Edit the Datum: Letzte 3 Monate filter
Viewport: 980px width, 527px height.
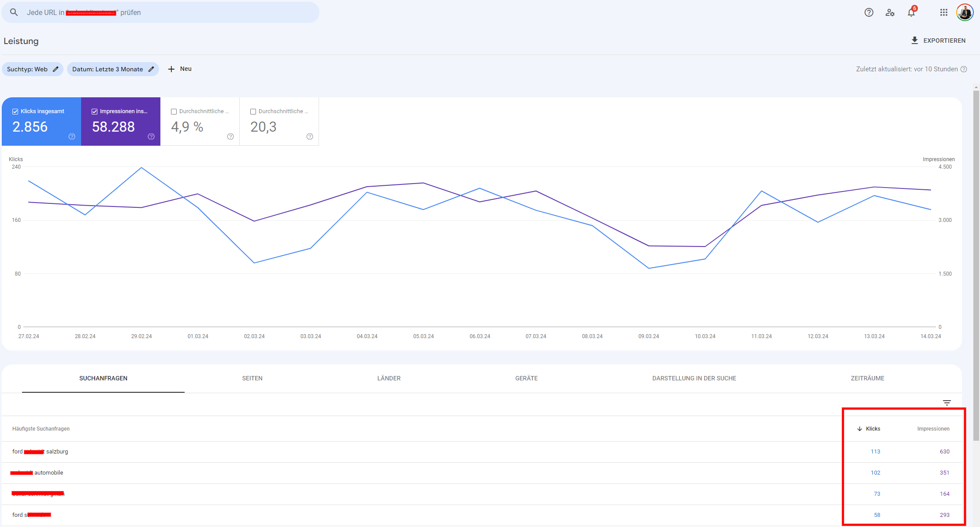[x=113, y=69]
